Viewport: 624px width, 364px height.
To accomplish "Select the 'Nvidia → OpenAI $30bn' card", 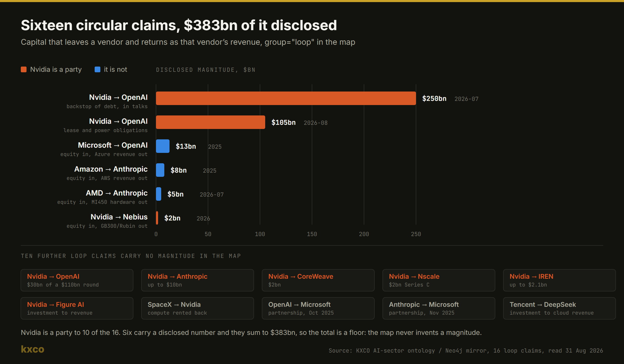I will pyautogui.click(x=77, y=280).
